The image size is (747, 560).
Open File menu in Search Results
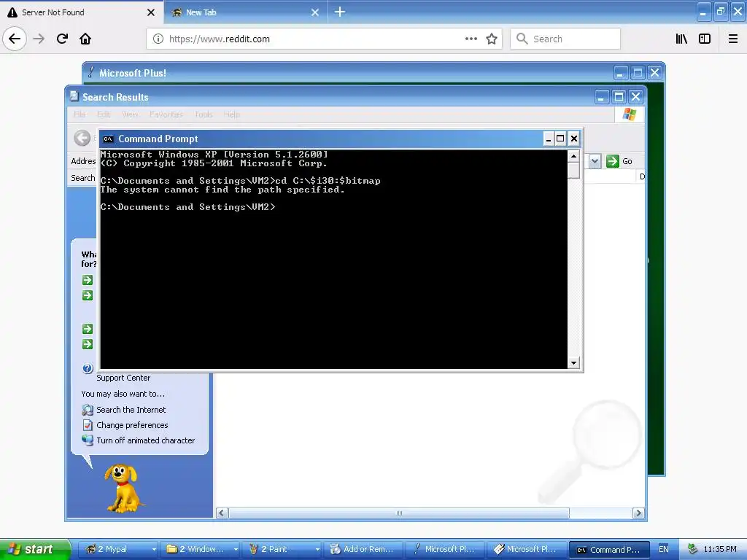tap(80, 114)
